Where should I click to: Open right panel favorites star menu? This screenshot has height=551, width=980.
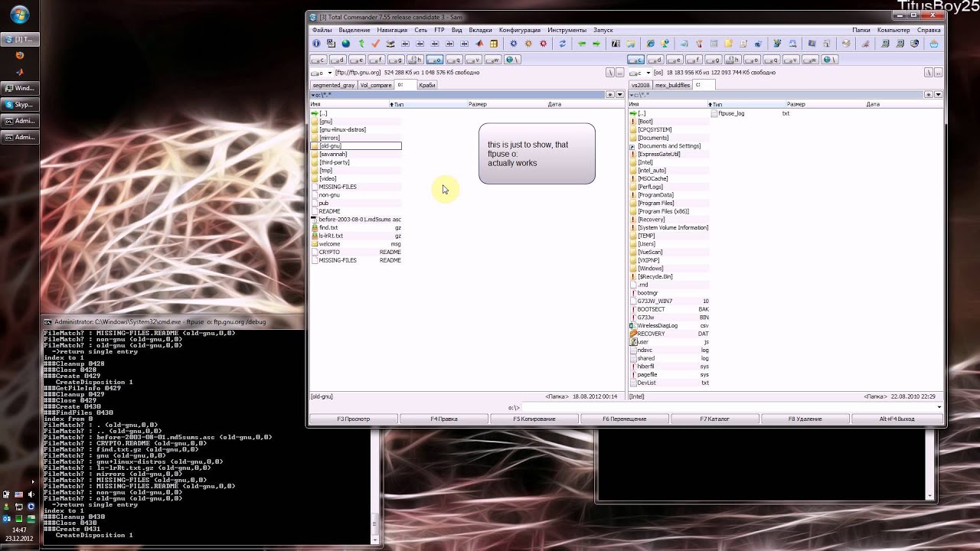point(929,95)
